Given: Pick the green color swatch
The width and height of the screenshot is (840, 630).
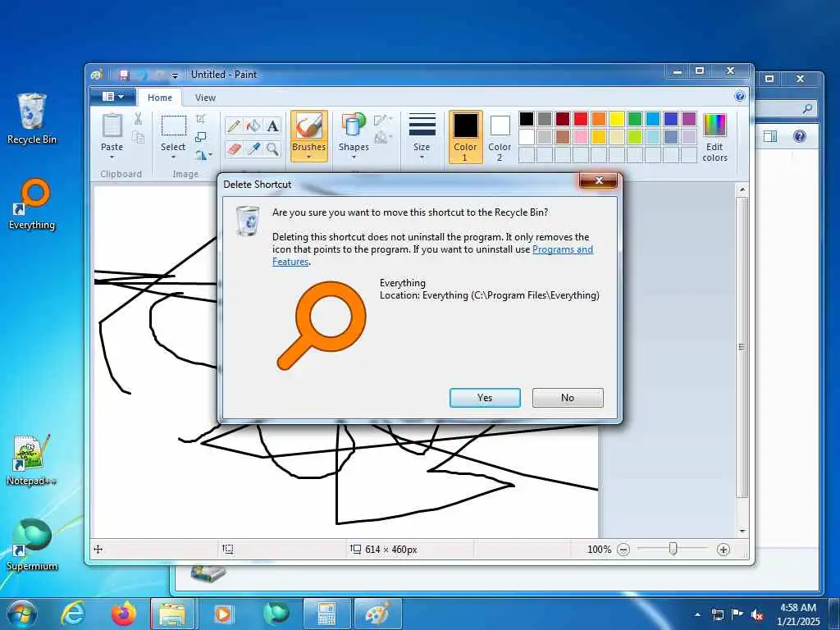Looking at the screenshot, I should [x=635, y=118].
